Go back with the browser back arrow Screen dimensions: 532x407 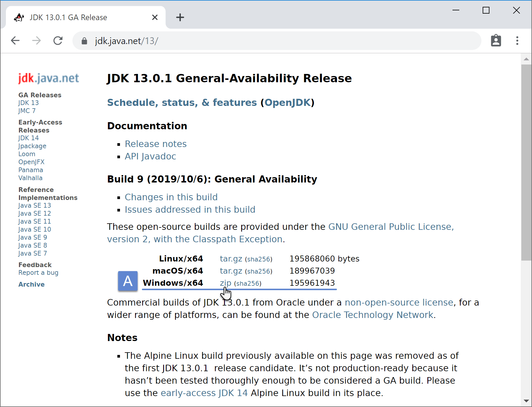15,41
